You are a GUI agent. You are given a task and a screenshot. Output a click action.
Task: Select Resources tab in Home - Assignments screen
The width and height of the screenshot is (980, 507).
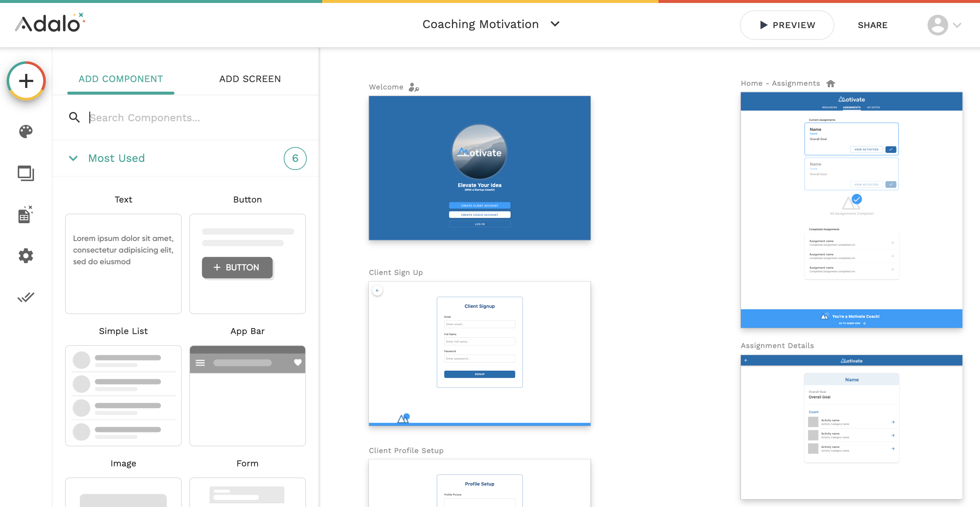(829, 107)
